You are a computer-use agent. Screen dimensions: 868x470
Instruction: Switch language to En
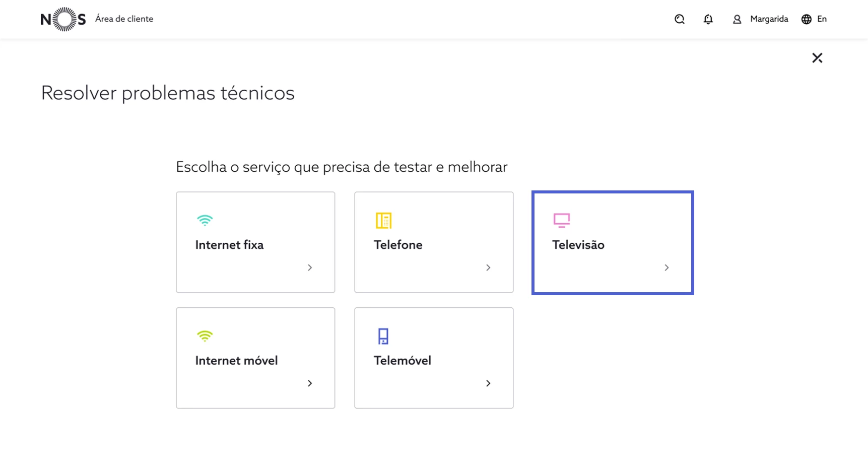(x=822, y=19)
